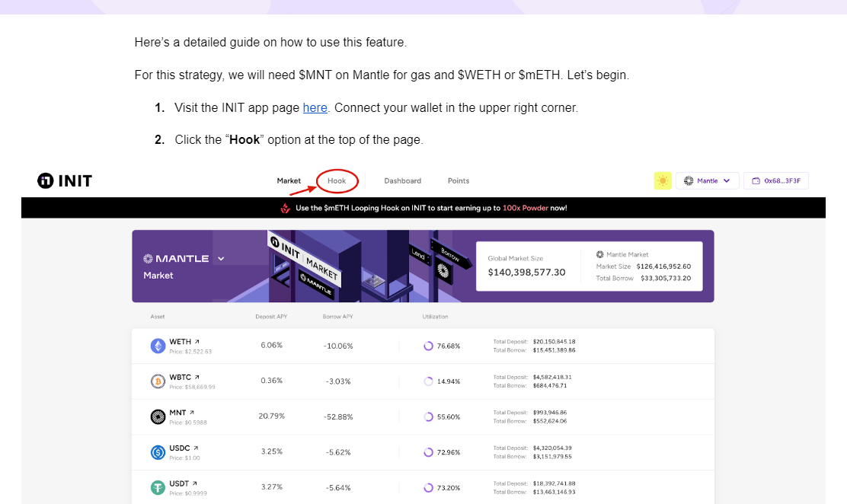The width and height of the screenshot is (847, 504).
Task: Click USDC utilization value 72.96%
Action: click(449, 453)
